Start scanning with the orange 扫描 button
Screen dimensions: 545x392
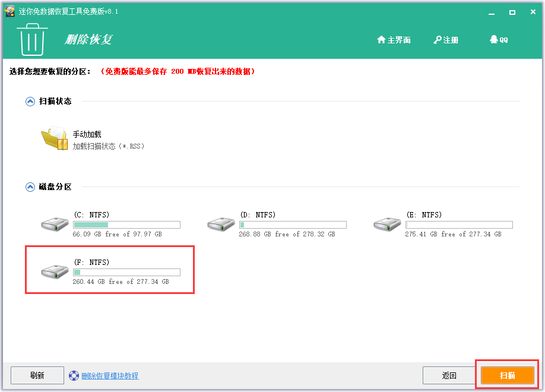508,375
